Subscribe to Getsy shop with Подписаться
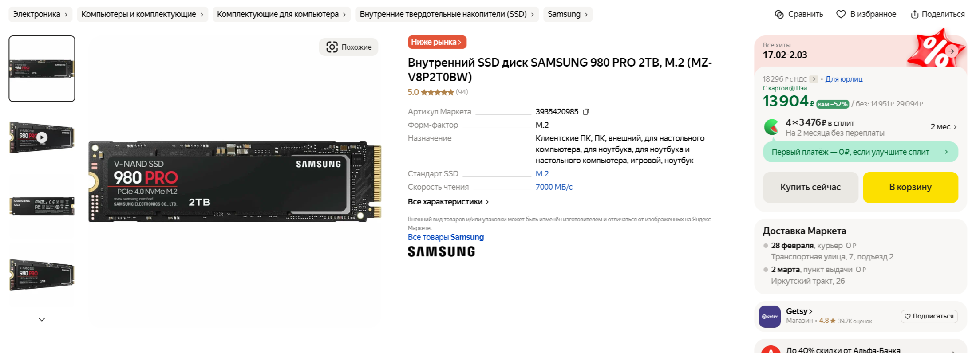Viewport: 980px width, 353px height. coord(929,316)
